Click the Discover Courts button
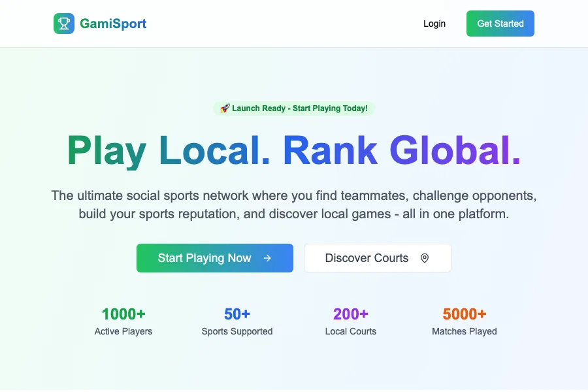Screen dimensions: 588x392 point(377,258)
